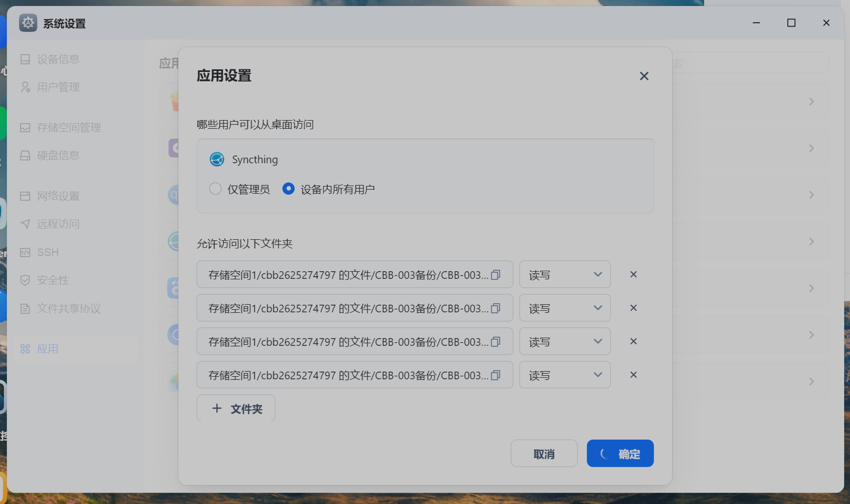The image size is (850, 504).
Task: Open the second folder's 读写 permission dropdown
Action: click(x=564, y=308)
